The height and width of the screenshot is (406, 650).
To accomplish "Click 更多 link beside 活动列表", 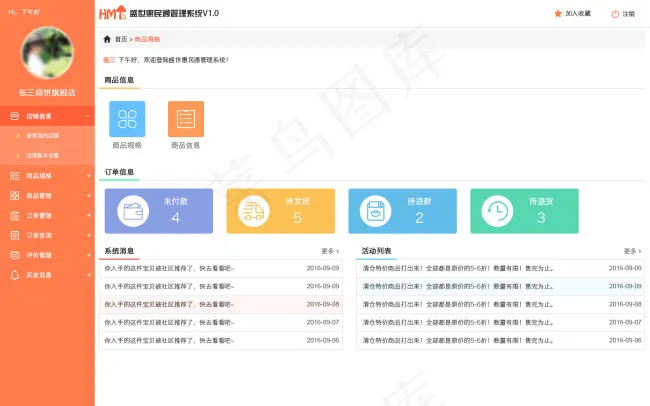I will [632, 251].
